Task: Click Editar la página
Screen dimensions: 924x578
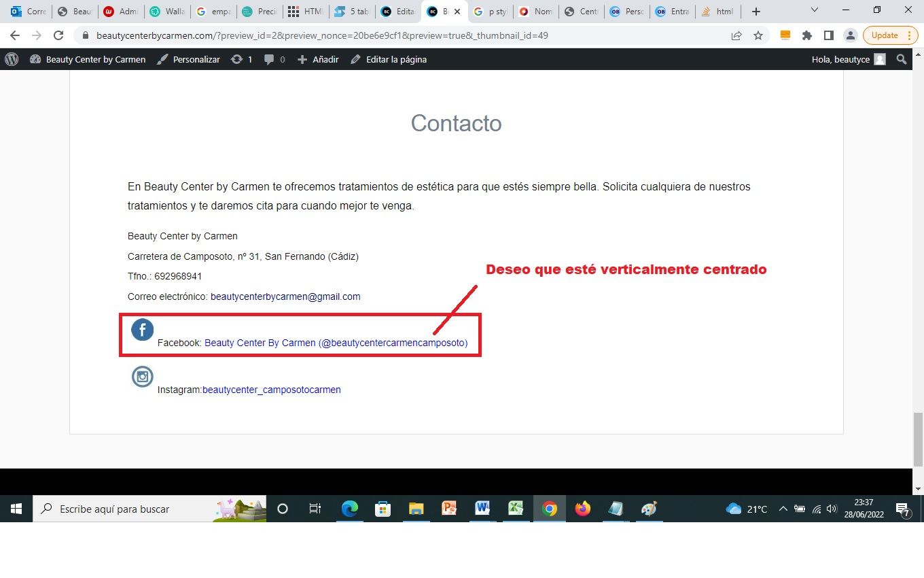Action: tap(389, 59)
